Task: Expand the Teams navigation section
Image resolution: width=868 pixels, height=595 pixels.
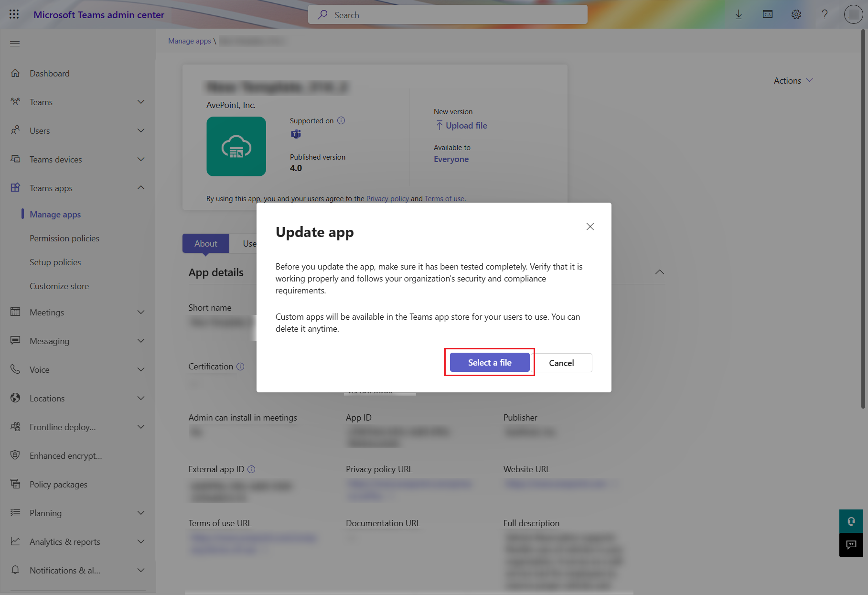Action: (x=140, y=102)
